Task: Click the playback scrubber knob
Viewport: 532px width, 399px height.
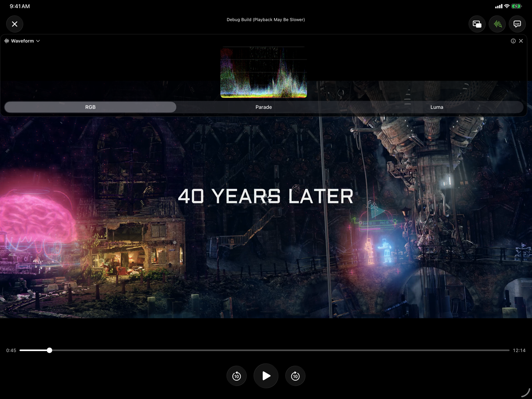Action: click(x=50, y=350)
